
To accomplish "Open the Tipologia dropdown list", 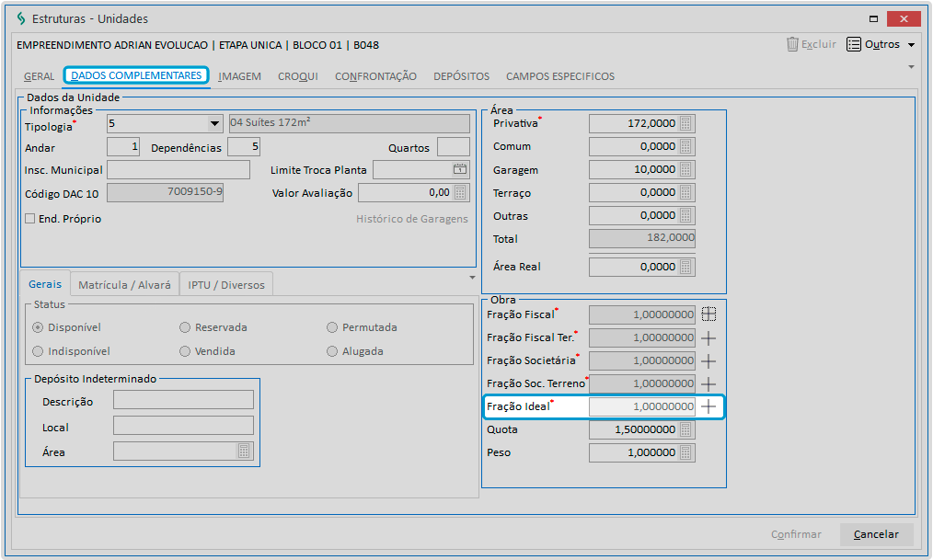I will 214,123.
